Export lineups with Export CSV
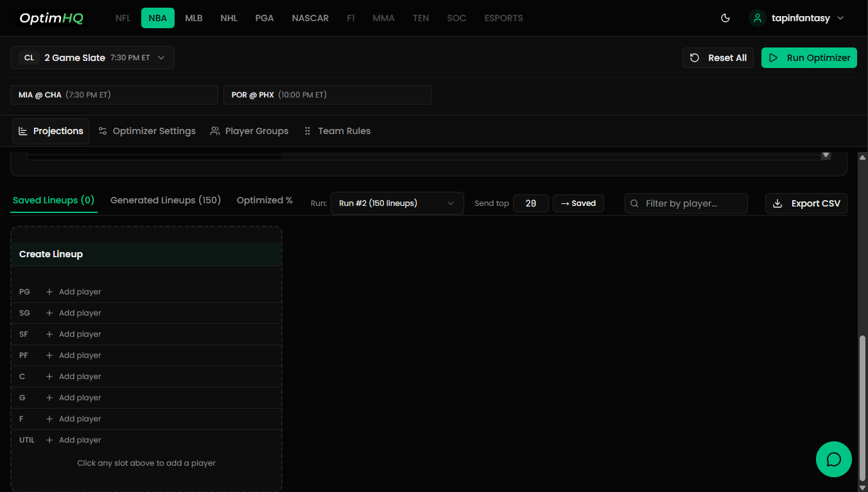Image resolution: width=868 pixels, height=492 pixels. click(806, 203)
